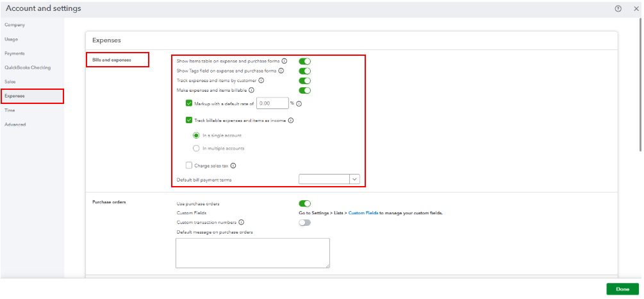Click info icon beside Make expenses billable
Image resolution: width=644 pixels, height=299 pixels.
(x=251, y=90)
